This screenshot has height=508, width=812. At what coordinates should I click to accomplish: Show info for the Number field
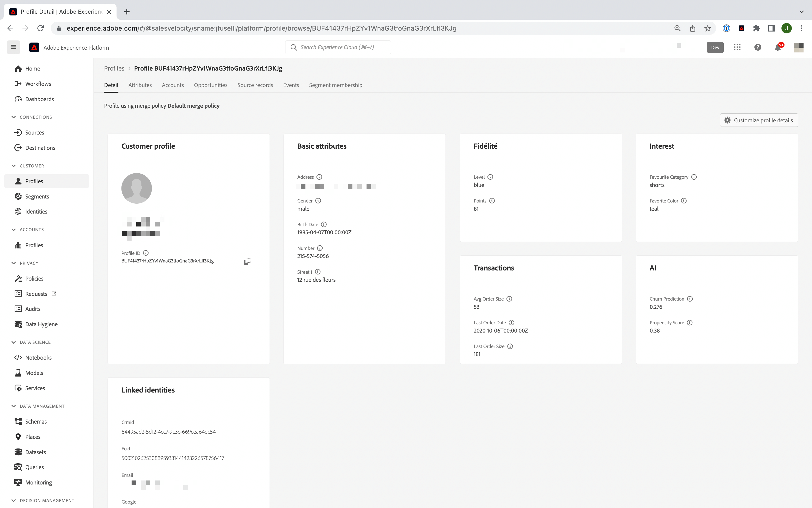click(320, 248)
